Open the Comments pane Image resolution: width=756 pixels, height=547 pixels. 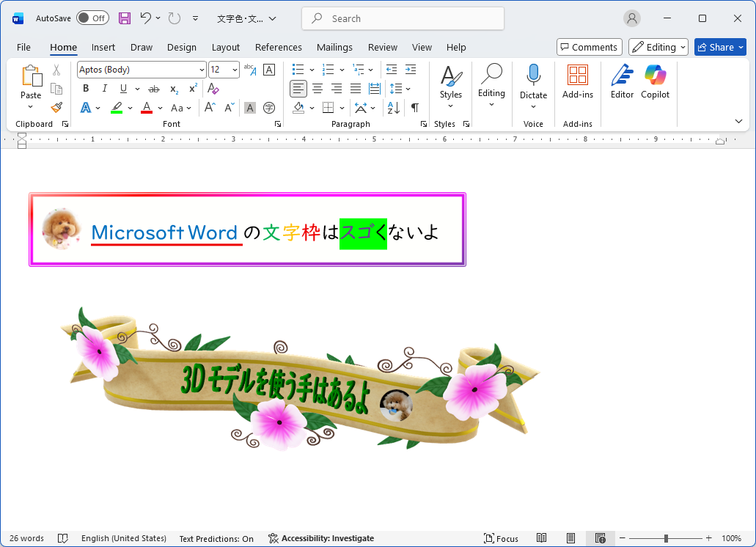coord(589,48)
